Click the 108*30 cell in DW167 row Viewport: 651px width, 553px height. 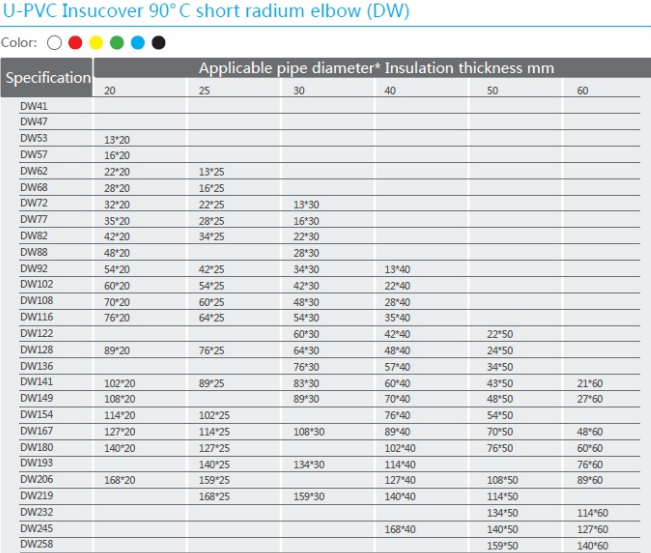pos(307,432)
